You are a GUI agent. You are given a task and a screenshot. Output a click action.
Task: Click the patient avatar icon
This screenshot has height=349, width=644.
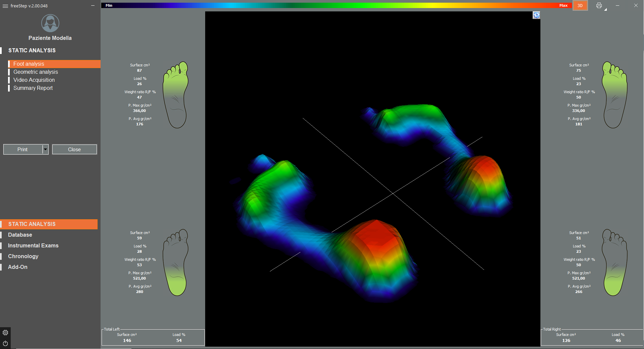point(50,23)
